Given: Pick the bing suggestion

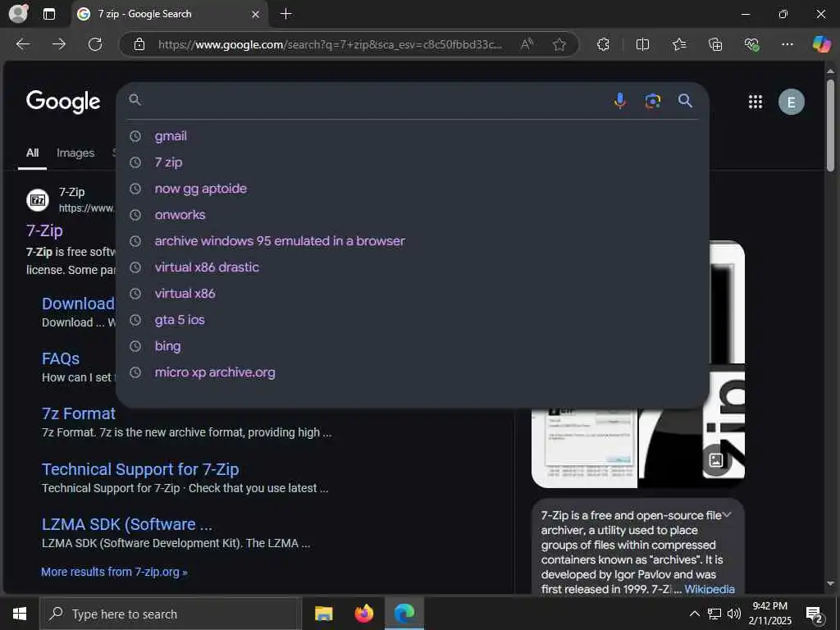Looking at the screenshot, I should (x=413, y=346).
